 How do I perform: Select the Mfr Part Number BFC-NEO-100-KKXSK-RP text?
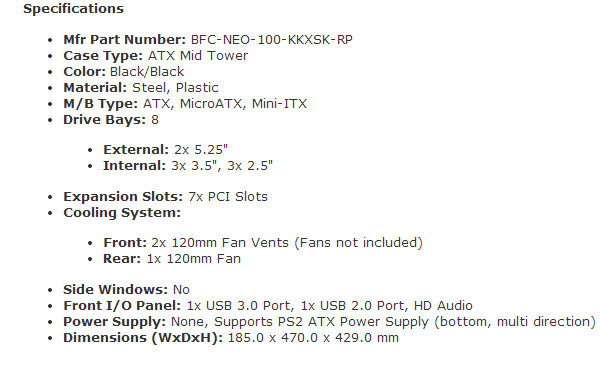(x=208, y=39)
